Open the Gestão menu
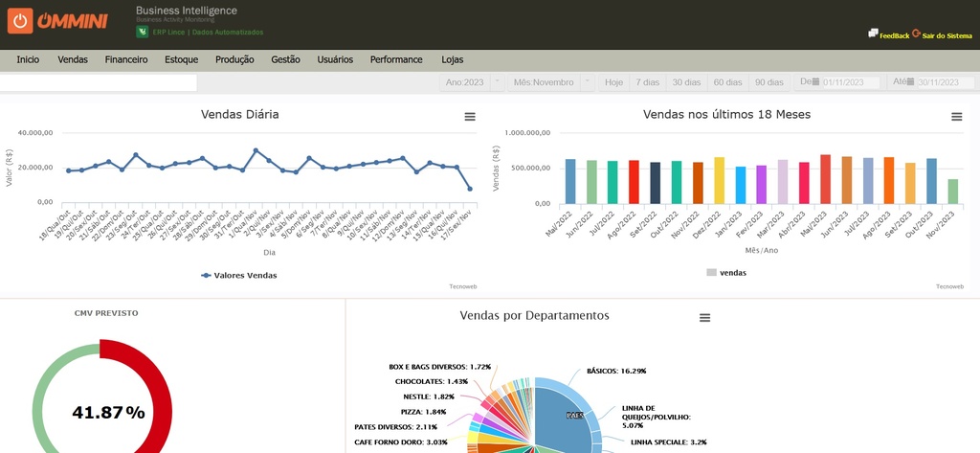The height and width of the screenshot is (453, 980). point(285,60)
